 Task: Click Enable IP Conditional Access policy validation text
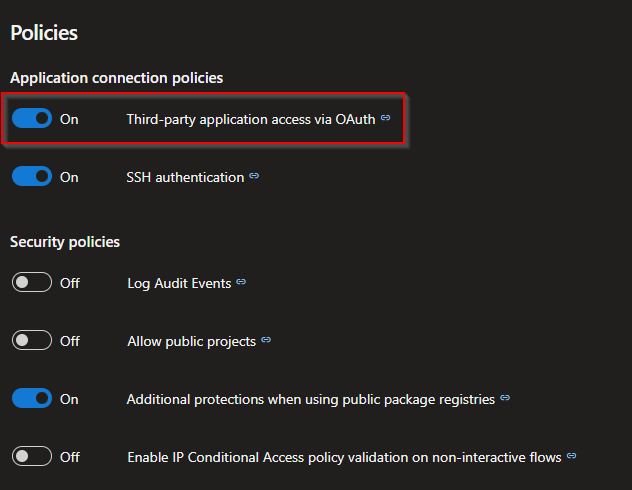tap(344, 457)
